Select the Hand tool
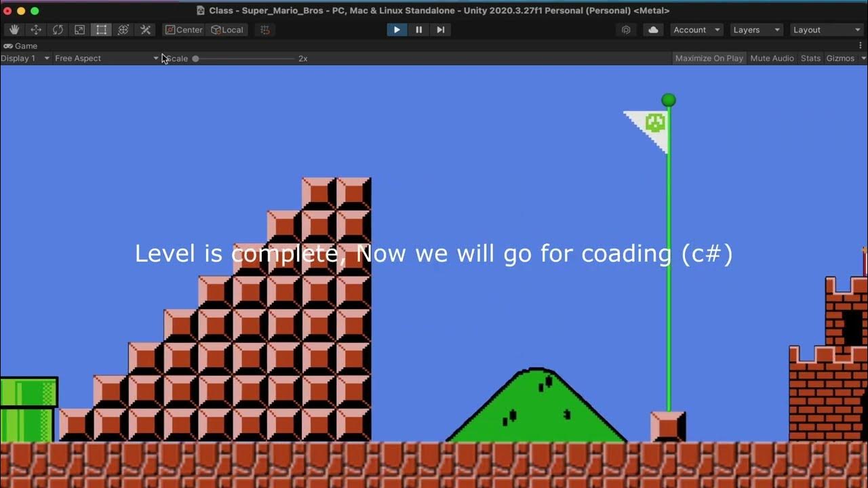This screenshot has height=488, width=868. pyautogui.click(x=14, y=30)
